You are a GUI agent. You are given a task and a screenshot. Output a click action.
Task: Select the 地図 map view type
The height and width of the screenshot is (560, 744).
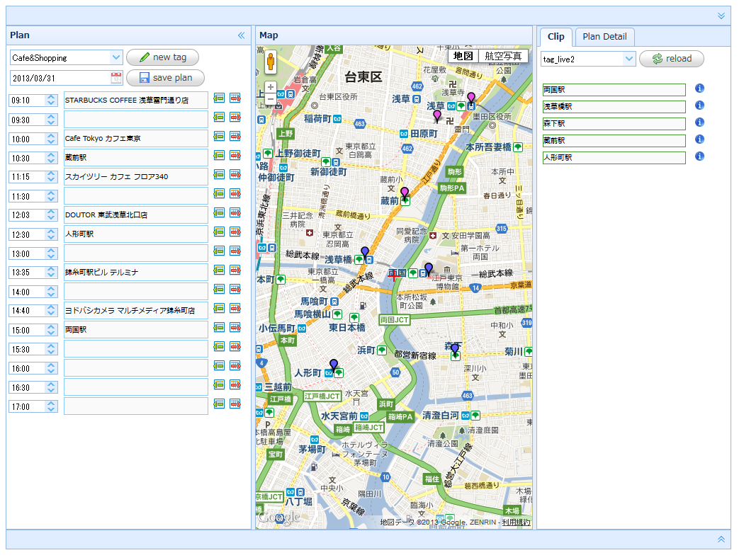click(x=463, y=56)
